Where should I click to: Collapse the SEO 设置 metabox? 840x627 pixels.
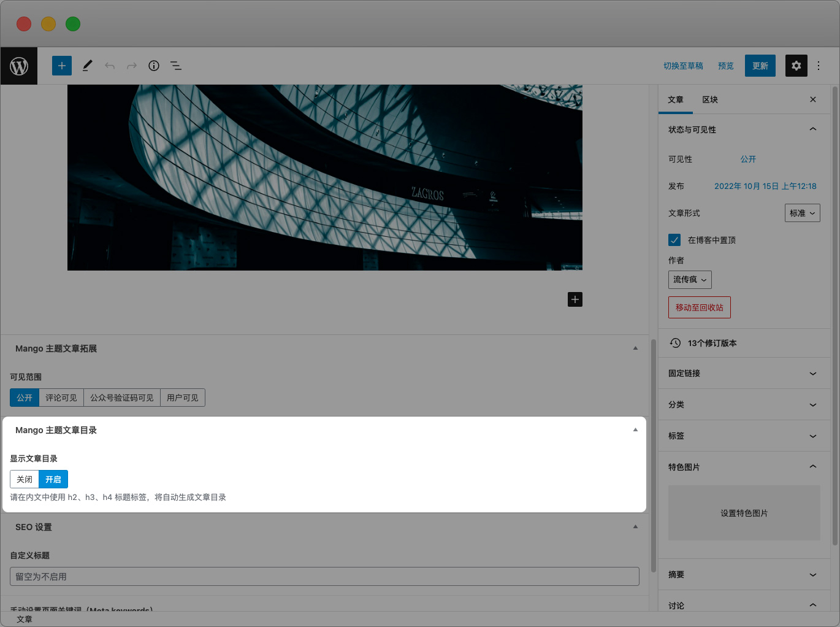coord(635,527)
